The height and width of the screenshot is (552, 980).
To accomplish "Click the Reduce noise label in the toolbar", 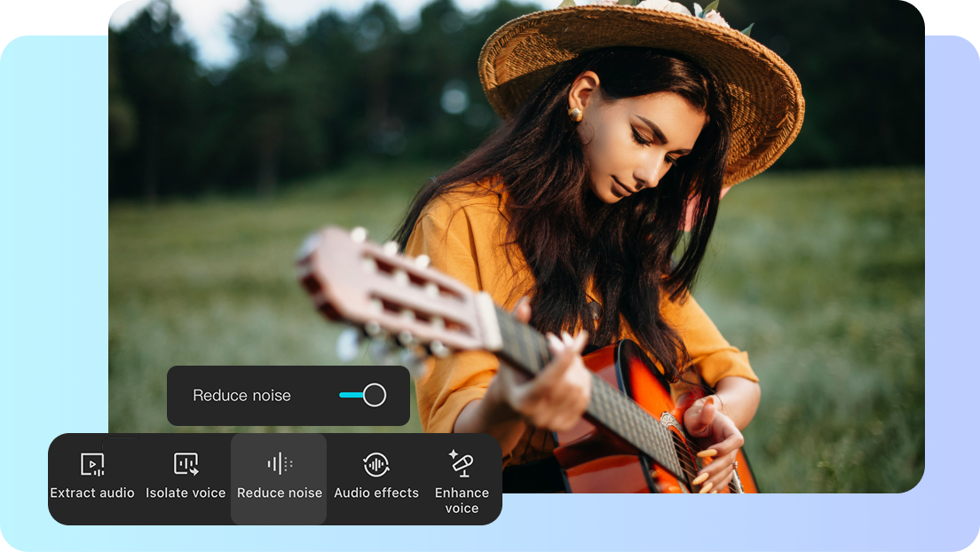I will (x=280, y=493).
